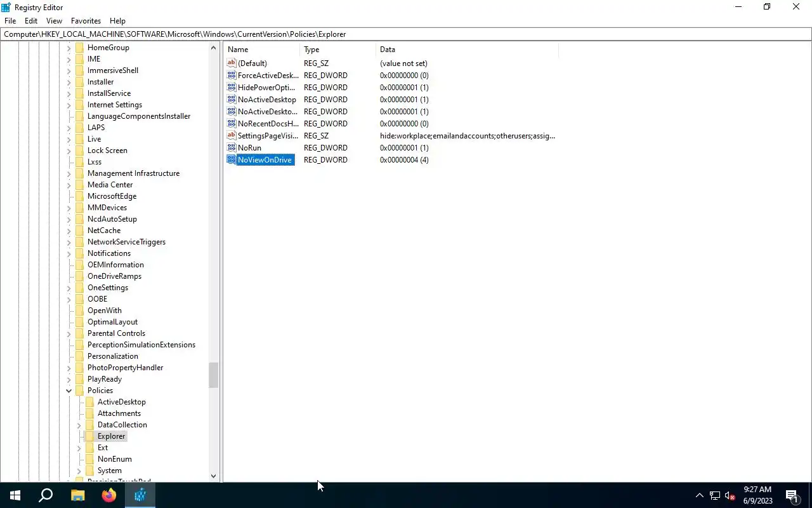Select the PerceptionSimulationExtensions key
This screenshot has width=812, height=508.
coord(141,345)
